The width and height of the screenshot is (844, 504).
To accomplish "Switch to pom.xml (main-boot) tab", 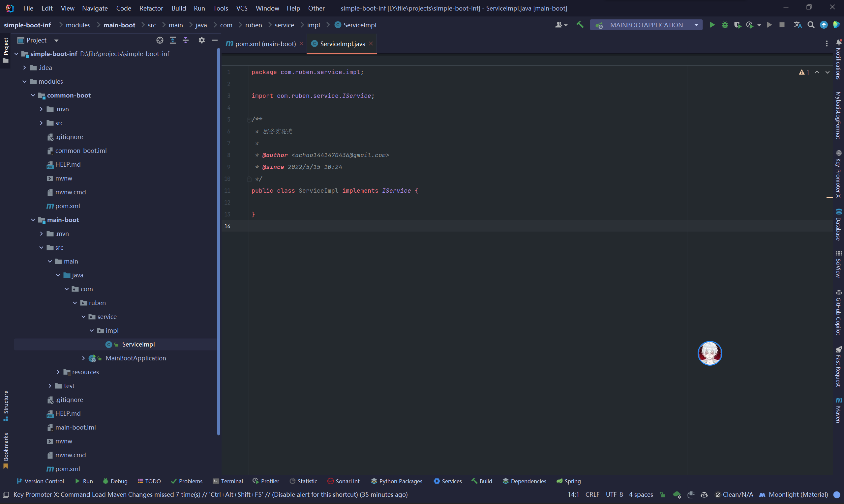I will pos(265,44).
